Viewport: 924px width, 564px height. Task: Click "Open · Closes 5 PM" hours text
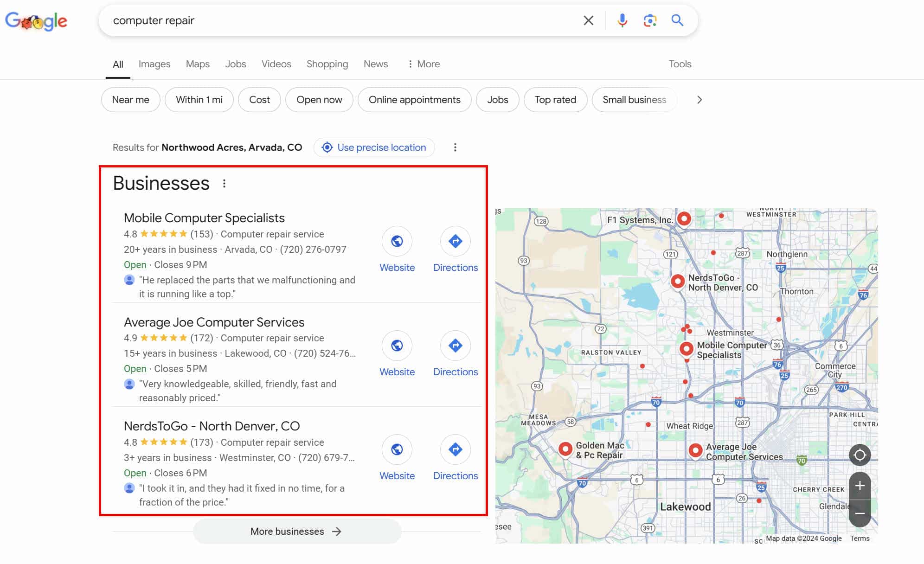pyautogui.click(x=165, y=369)
